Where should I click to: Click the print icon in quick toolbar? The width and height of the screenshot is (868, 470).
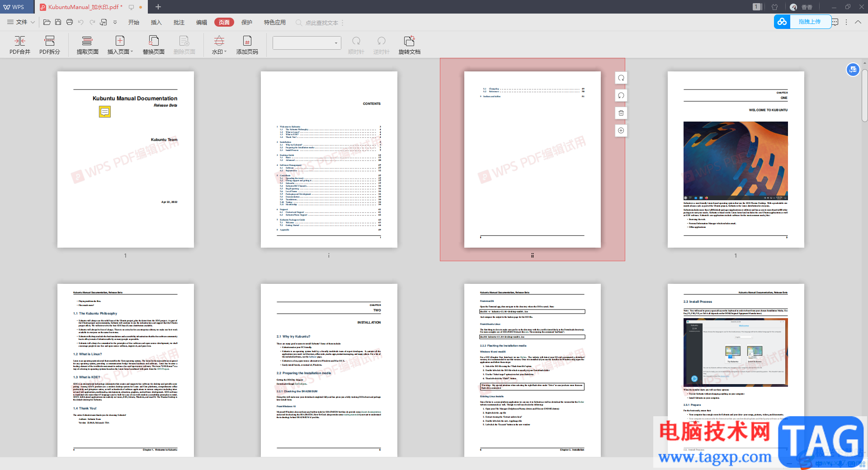pos(70,22)
